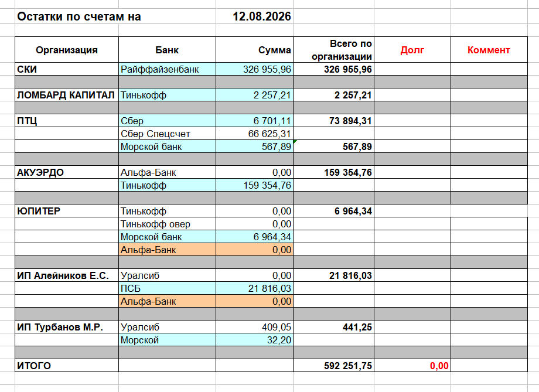Select the 66 625,31 amount cell
The image size is (539, 392).
pyautogui.click(x=254, y=134)
